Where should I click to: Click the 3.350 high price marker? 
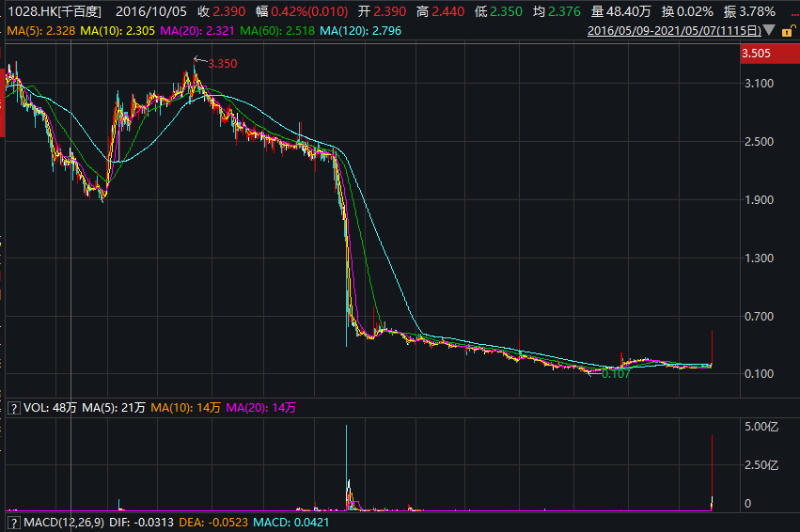click(x=222, y=63)
